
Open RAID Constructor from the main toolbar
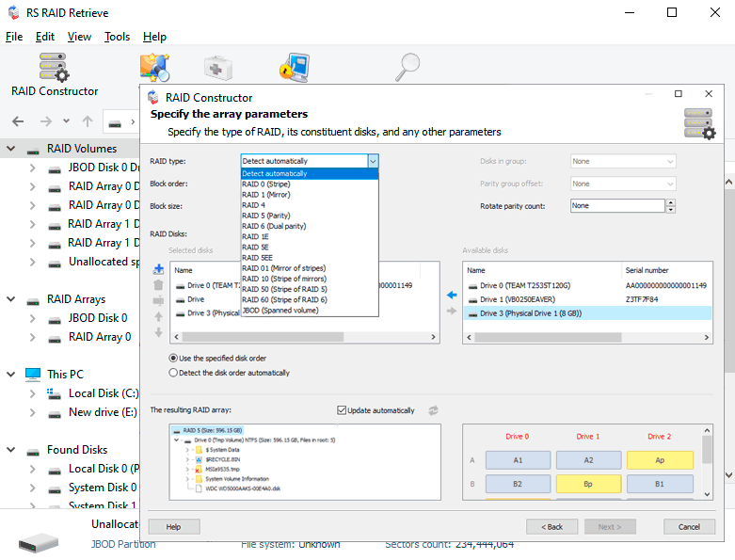[x=55, y=74]
